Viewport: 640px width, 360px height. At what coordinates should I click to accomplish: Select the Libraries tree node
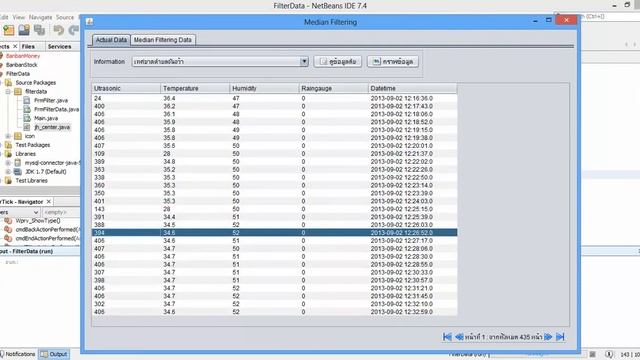point(25,154)
